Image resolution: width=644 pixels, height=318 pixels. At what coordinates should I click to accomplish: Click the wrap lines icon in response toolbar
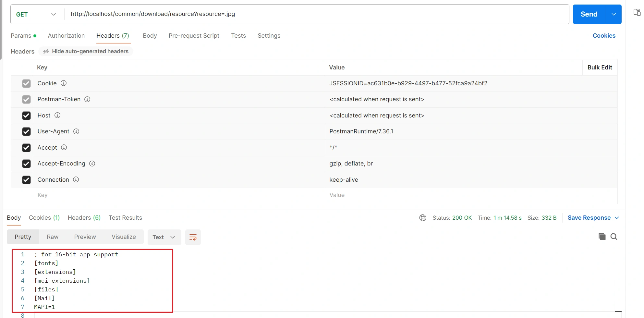coord(193,237)
